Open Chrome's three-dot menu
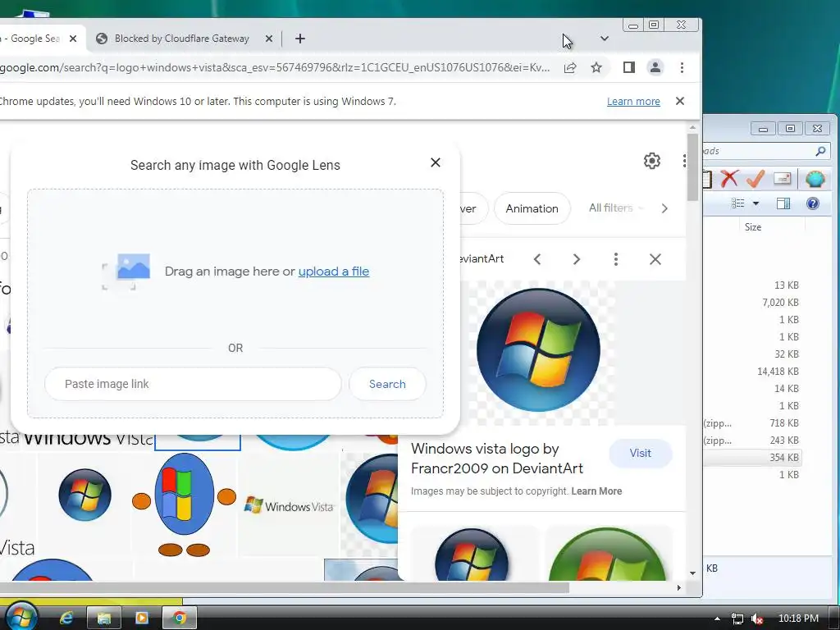Viewport: 840px width, 630px height. (x=682, y=67)
